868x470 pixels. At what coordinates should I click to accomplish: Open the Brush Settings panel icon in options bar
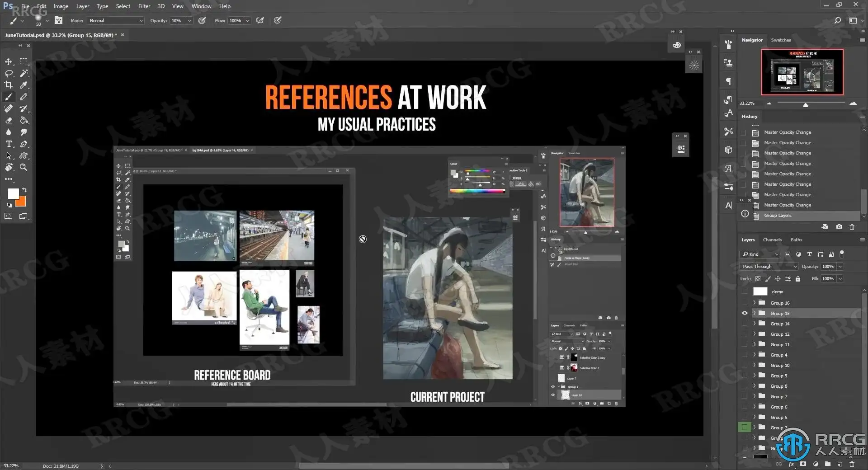(x=58, y=20)
